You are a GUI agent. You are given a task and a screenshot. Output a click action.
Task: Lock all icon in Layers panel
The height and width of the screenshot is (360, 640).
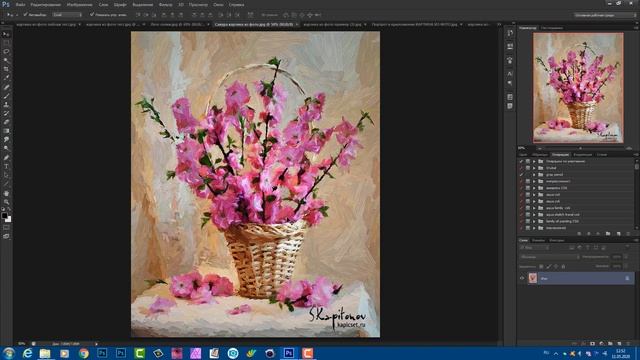(563, 267)
